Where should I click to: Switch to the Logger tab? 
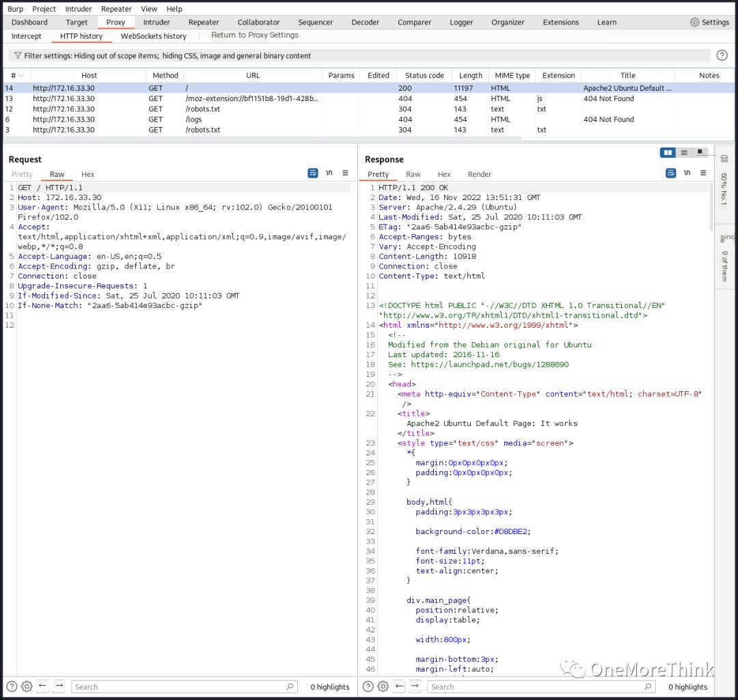point(461,22)
